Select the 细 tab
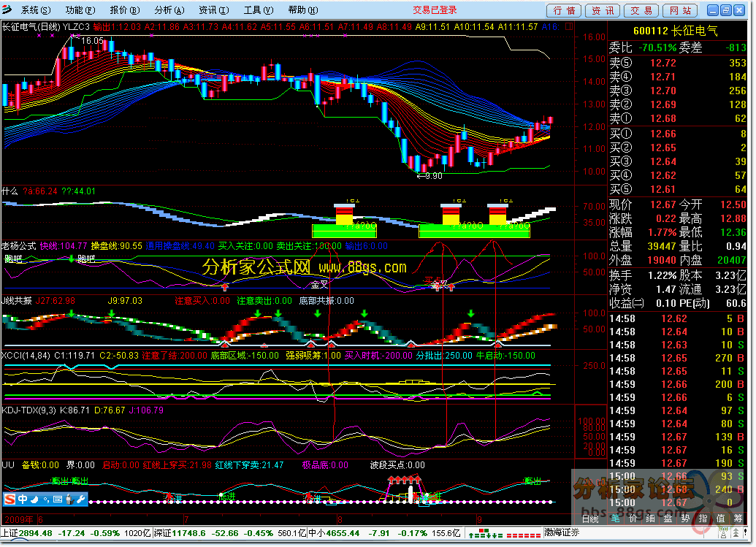 [650, 519]
